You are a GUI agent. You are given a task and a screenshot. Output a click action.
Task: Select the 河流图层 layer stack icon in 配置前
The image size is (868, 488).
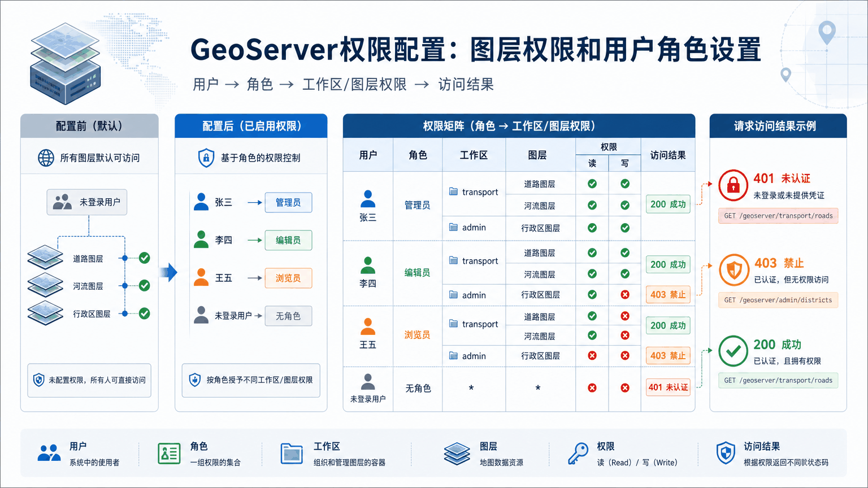click(x=45, y=285)
